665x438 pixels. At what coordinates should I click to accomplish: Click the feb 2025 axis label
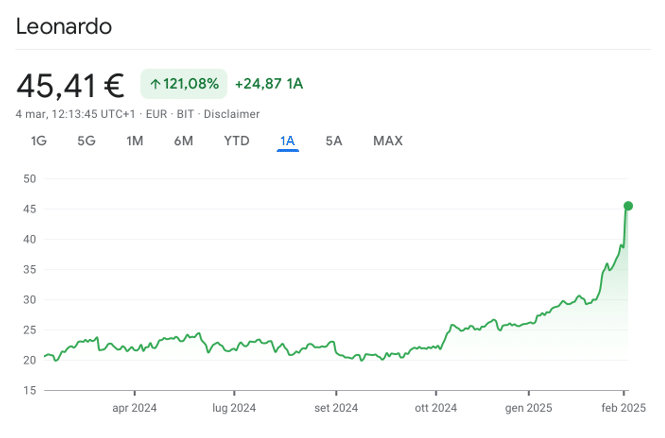[624, 408]
